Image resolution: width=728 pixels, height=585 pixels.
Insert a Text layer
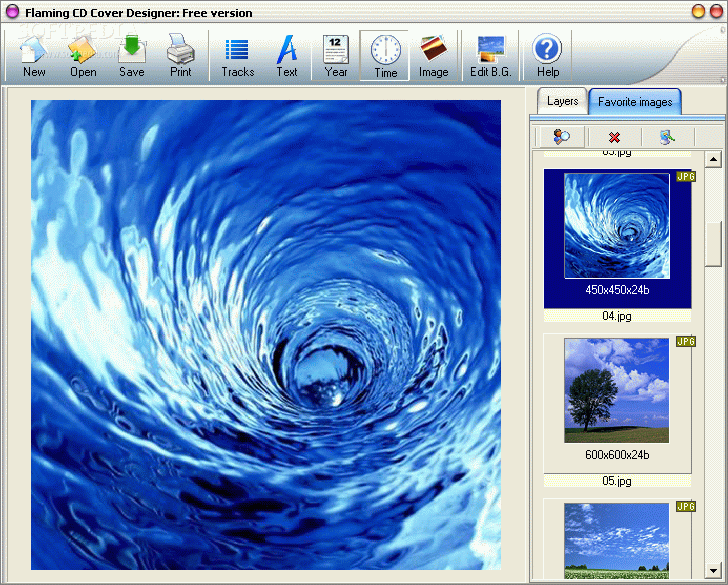[x=287, y=56]
